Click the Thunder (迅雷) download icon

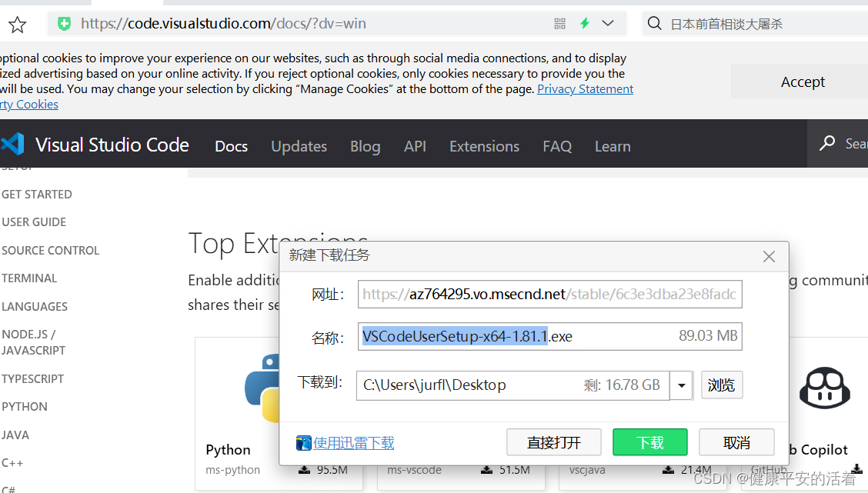coord(303,443)
